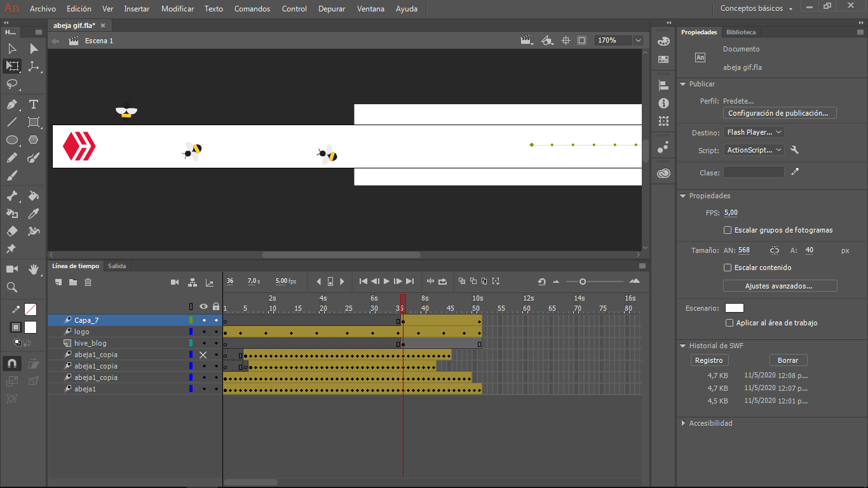The width and height of the screenshot is (868, 488).
Task: Toggle show all layers eye header
Action: point(203,306)
